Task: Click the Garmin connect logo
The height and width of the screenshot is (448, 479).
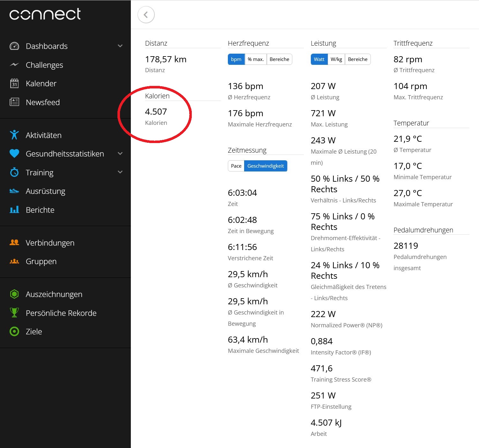Action: (45, 14)
